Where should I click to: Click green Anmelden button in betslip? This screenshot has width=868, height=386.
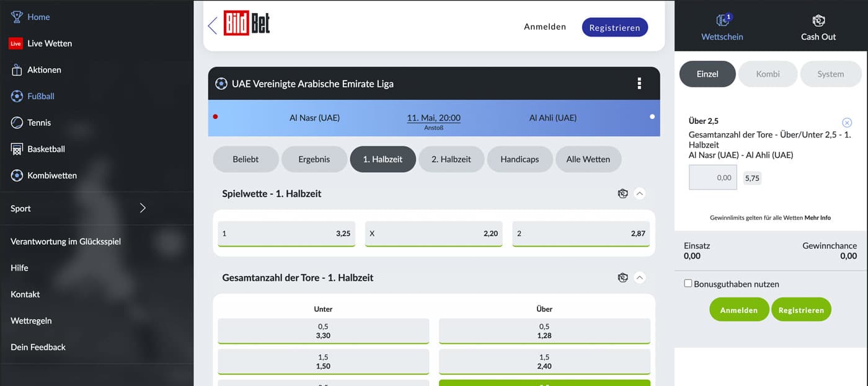click(739, 310)
